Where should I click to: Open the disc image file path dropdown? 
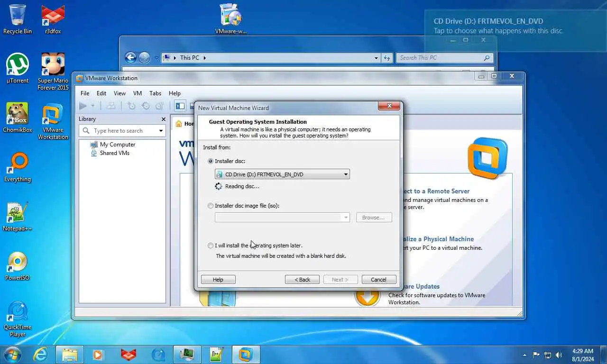[346, 218]
